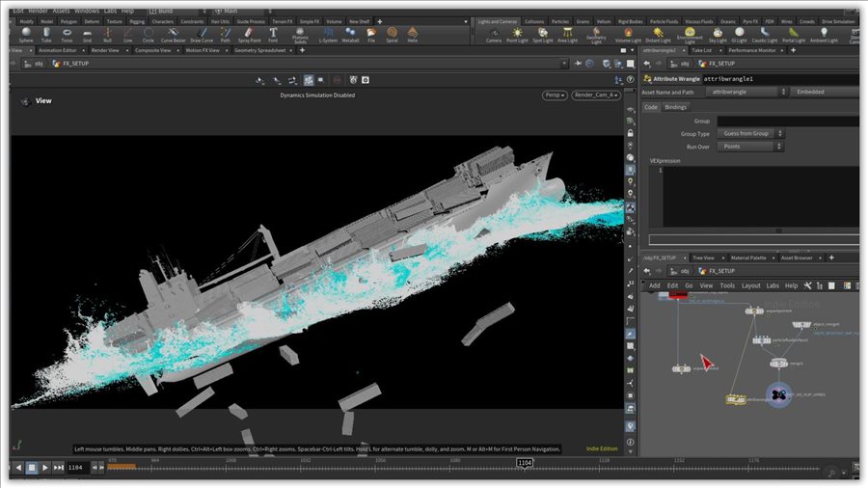Expand the Run Over dropdown

(750, 147)
